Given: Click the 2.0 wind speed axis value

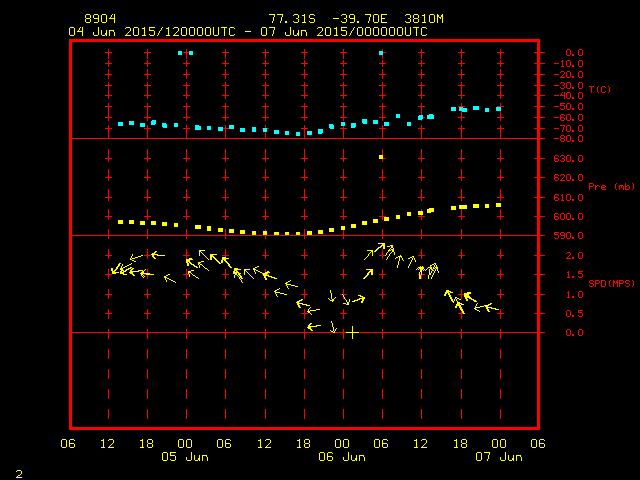Looking at the screenshot, I should coord(574,256).
